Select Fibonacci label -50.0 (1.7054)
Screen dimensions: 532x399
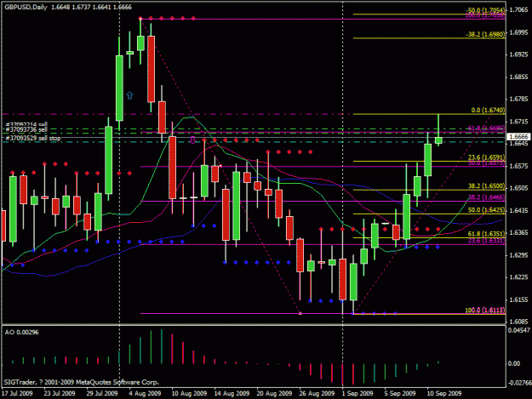(485, 10)
